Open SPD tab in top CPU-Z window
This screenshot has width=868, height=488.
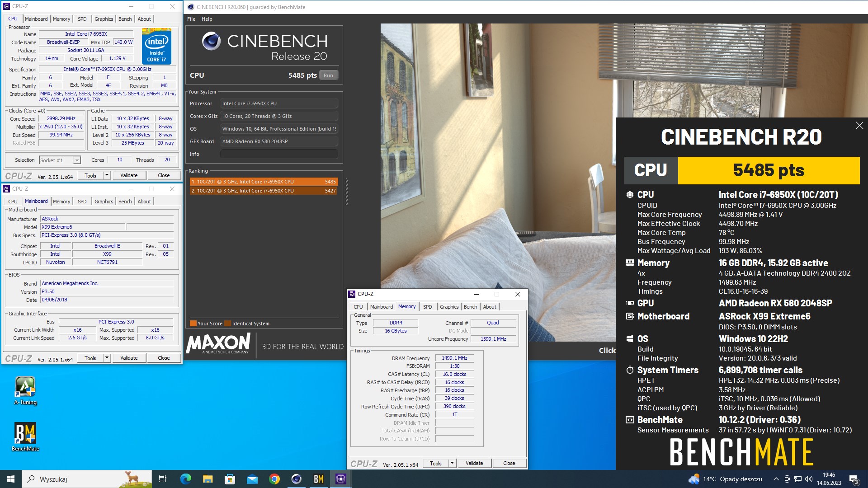pos(82,19)
